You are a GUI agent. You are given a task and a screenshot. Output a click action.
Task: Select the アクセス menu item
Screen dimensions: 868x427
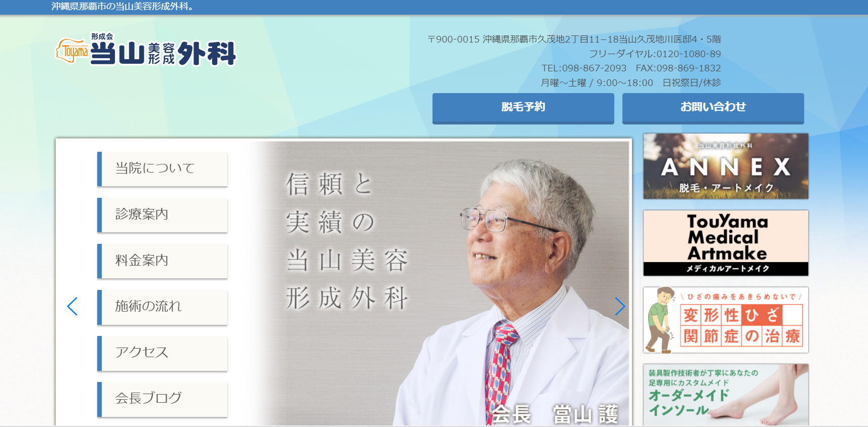pyautogui.click(x=163, y=353)
